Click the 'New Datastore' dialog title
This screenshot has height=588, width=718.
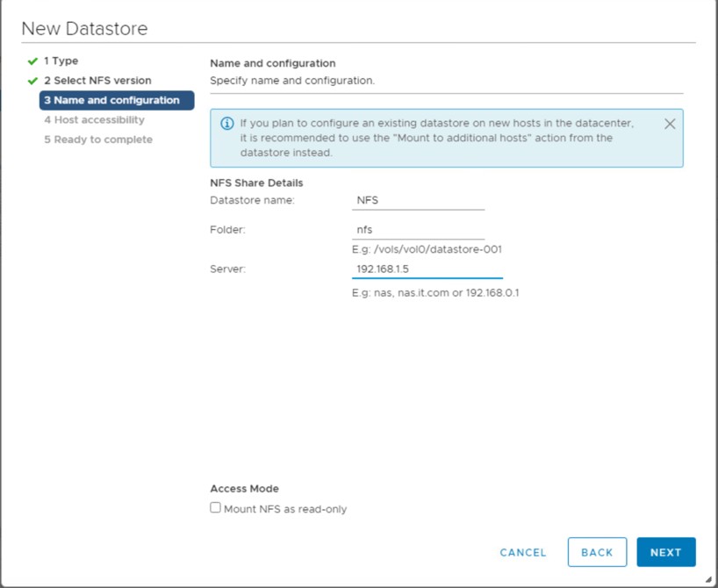coord(85,28)
